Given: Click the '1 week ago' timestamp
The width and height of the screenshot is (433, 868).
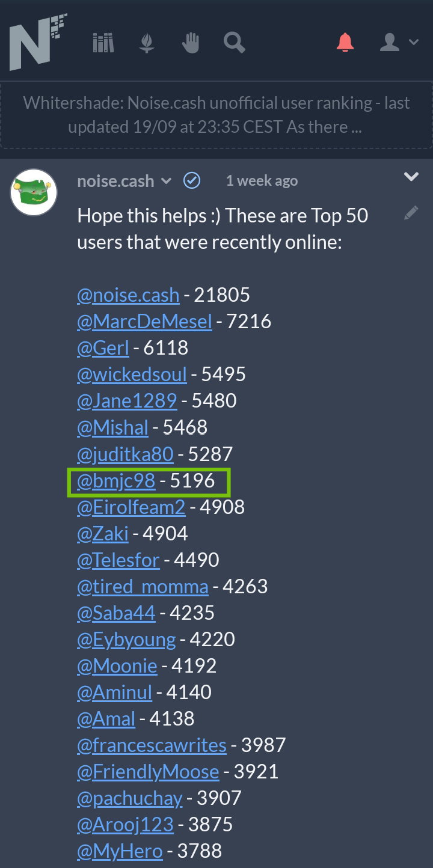Looking at the screenshot, I should pyautogui.click(x=262, y=181).
